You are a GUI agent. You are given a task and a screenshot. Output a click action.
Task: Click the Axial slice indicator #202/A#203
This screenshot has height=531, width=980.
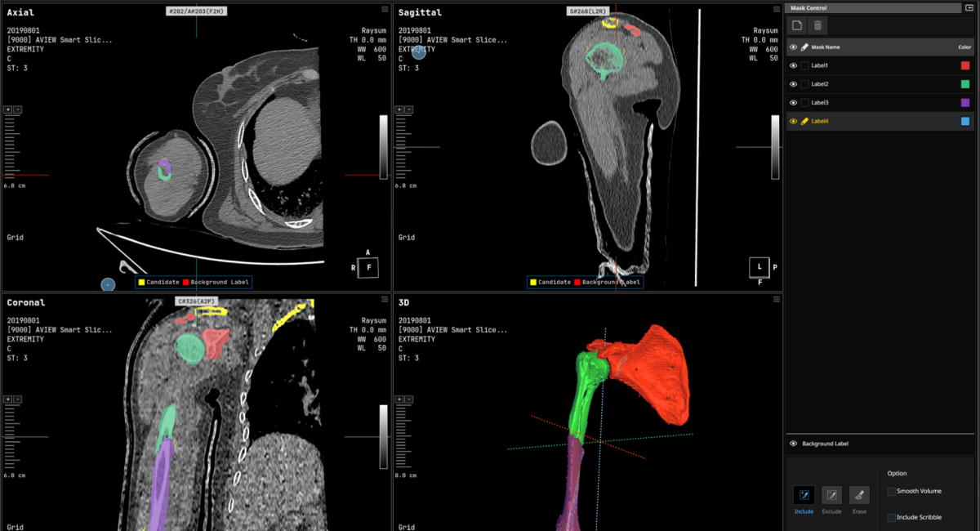pyautogui.click(x=196, y=11)
